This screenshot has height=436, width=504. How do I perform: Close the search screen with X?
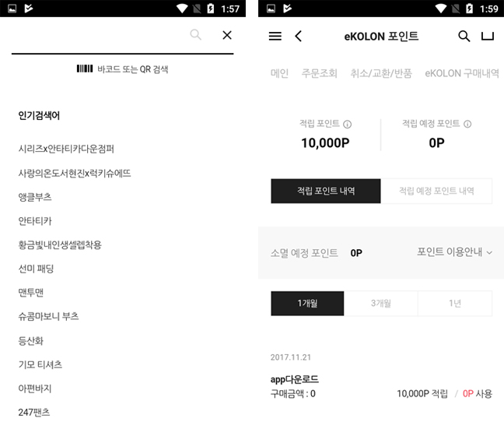coord(227,35)
